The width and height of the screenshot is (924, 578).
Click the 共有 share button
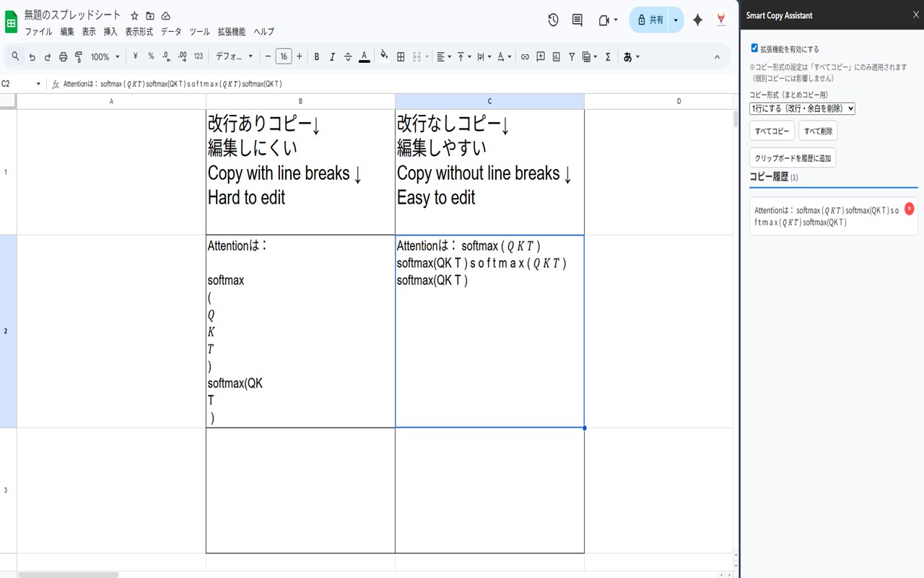(x=650, y=20)
